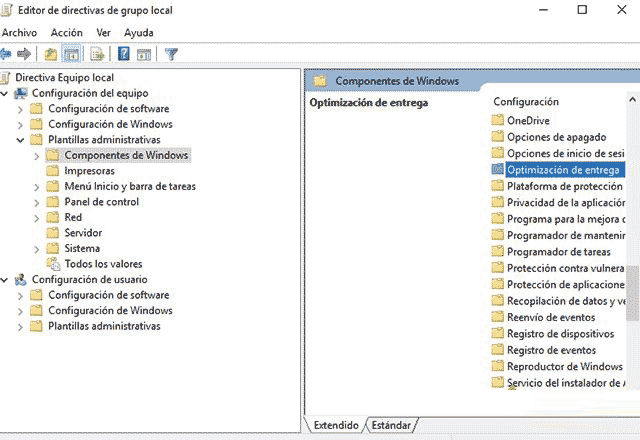Click the Up one level folder icon
The width and height of the screenshot is (640, 440).
51,54
